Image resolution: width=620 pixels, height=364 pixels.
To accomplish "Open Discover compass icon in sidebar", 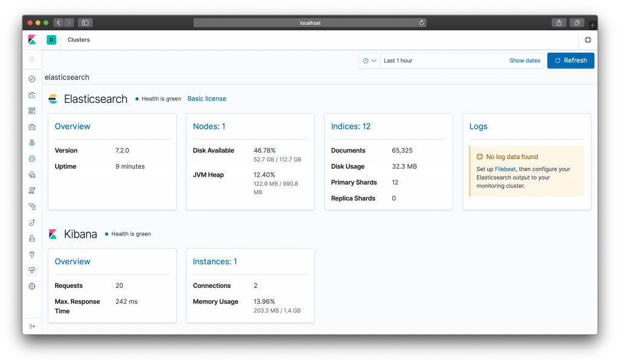I will [x=32, y=79].
